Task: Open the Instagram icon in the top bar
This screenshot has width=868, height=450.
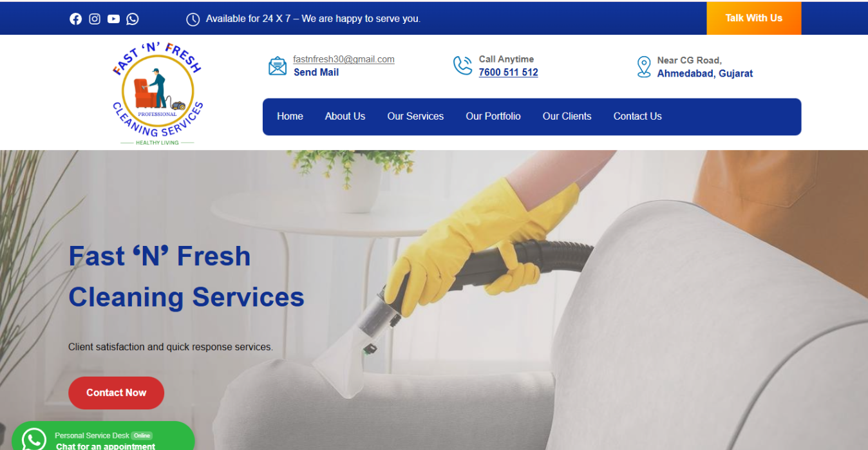Action: click(95, 19)
